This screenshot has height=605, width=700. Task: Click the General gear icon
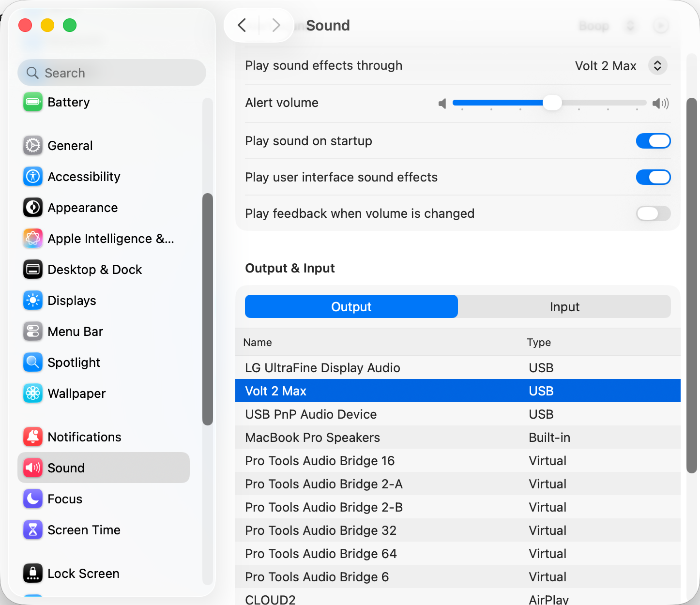[33, 146]
